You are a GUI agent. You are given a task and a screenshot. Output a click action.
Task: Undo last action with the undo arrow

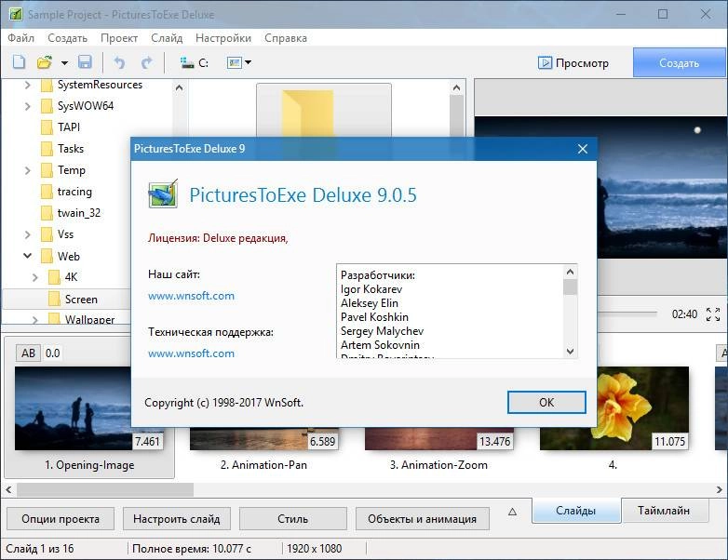pos(119,62)
